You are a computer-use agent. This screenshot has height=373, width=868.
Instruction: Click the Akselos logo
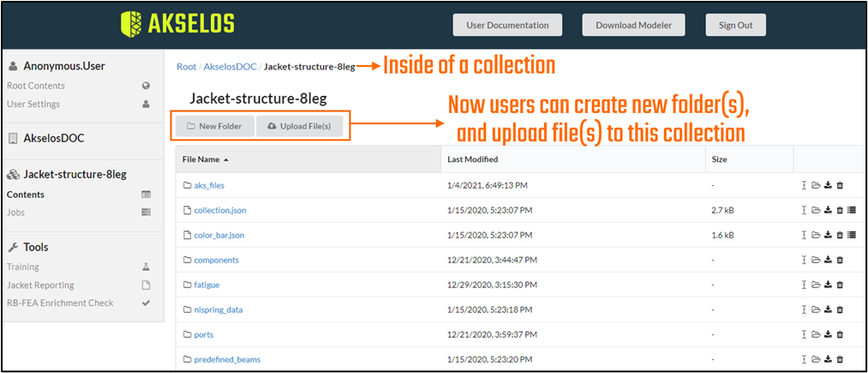click(x=177, y=24)
